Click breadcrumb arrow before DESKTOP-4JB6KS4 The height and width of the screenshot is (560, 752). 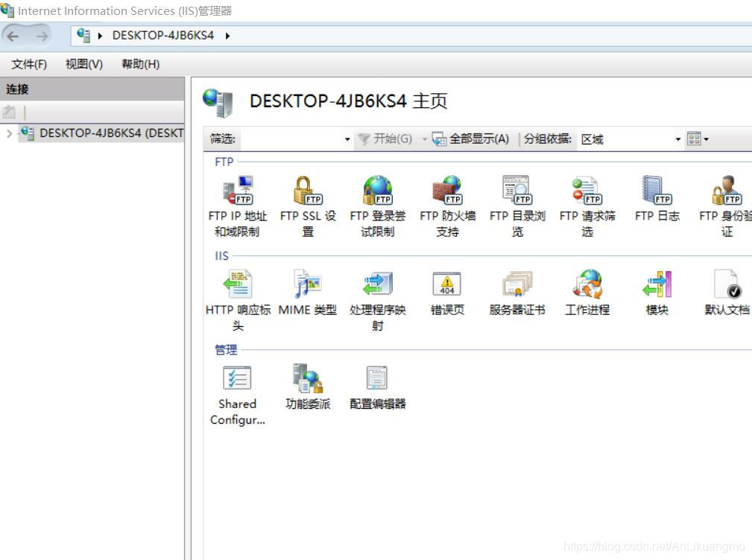100,36
